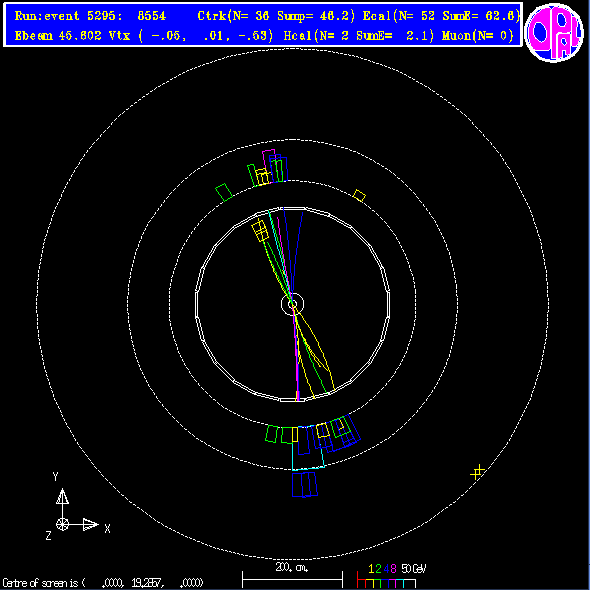Viewport: 590px width, 590px height.
Task: Click the Muon N=0 readout
Action: [478, 36]
